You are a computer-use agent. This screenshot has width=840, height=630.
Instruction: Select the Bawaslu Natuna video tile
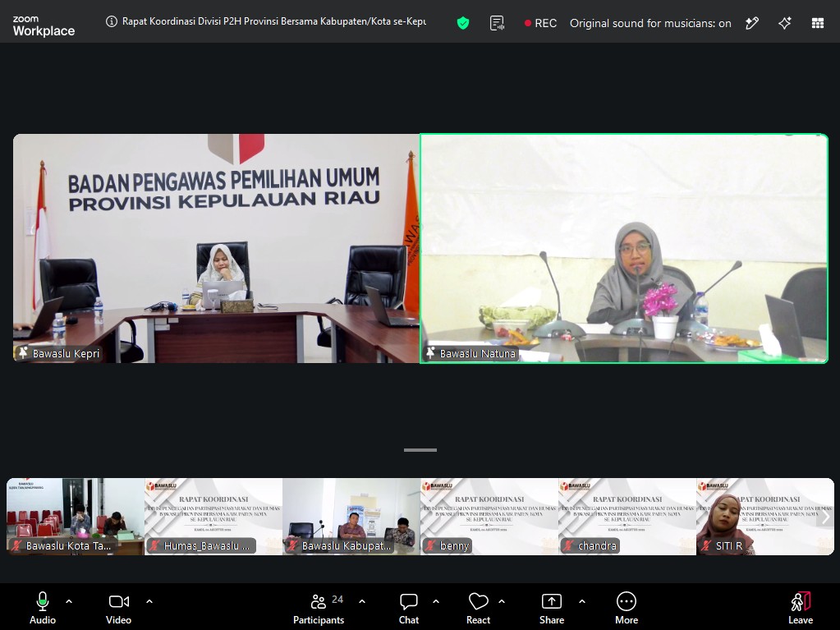624,248
